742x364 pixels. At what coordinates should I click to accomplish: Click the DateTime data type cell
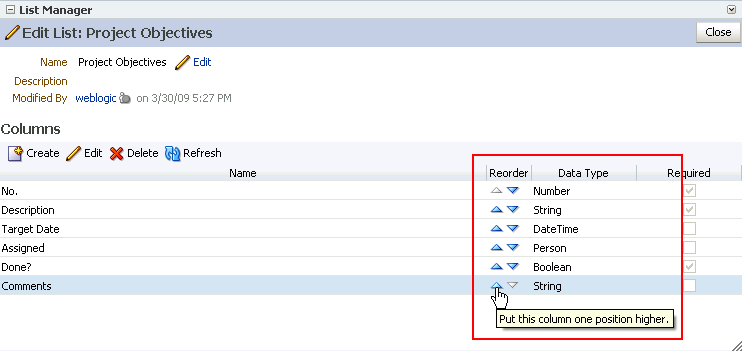click(x=556, y=229)
